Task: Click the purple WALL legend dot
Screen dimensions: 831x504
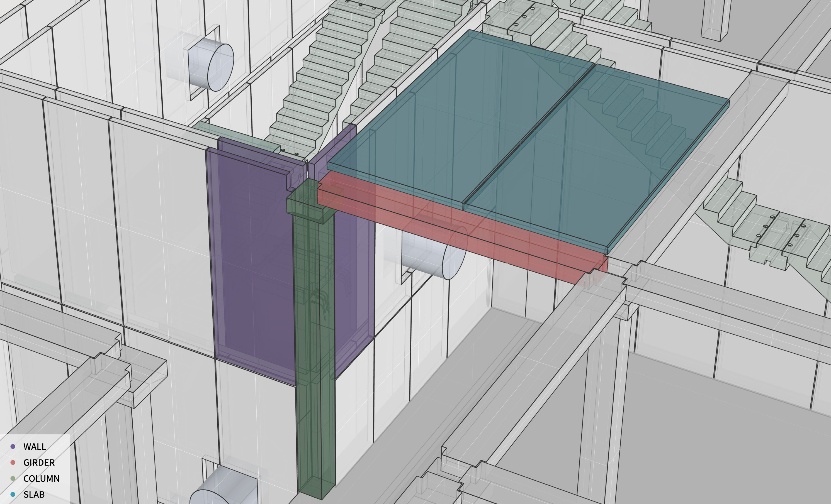Action: pyautogui.click(x=13, y=446)
